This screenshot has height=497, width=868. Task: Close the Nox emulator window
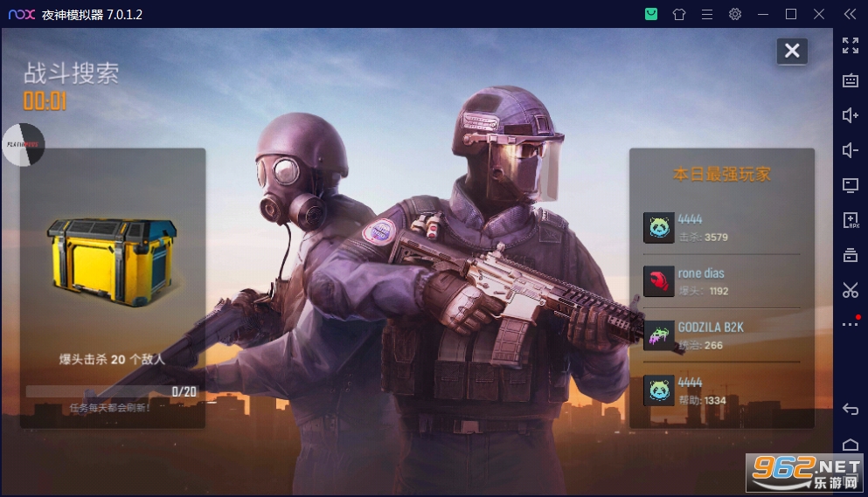coord(819,14)
